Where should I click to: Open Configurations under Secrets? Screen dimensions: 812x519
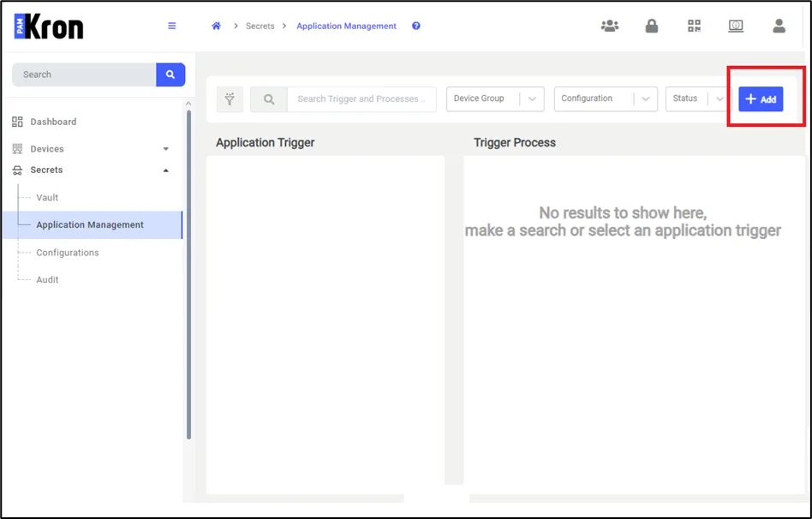(x=68, y=253)
